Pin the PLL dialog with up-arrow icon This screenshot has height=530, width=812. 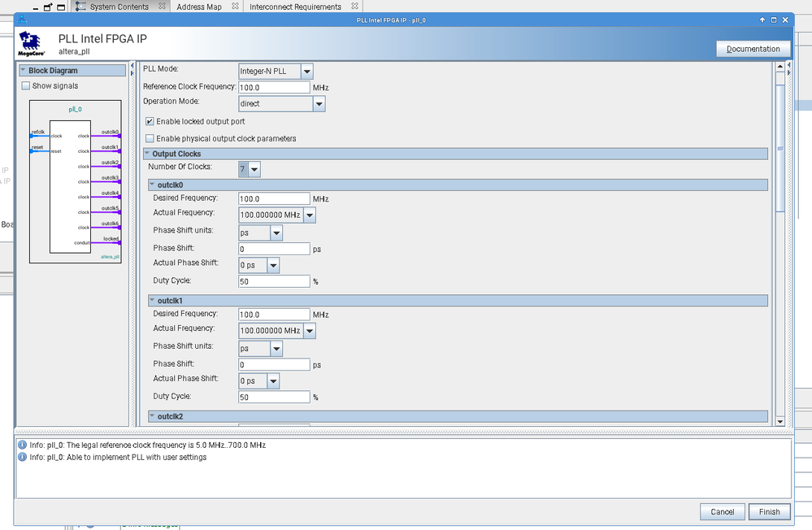pyautogui.click(x=762, y=20)
